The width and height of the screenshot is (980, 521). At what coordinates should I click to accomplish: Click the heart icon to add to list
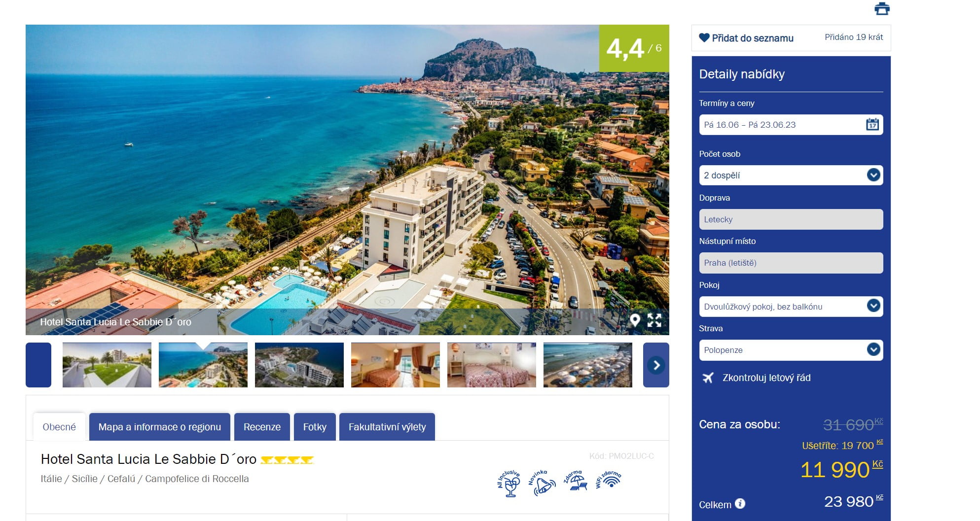pos(704,38)
